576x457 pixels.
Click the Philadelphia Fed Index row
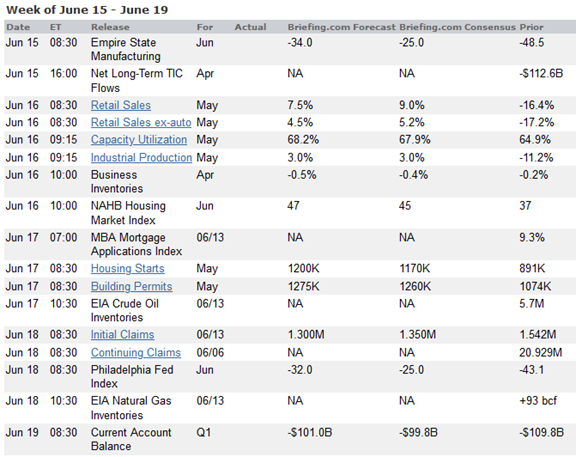point(290,377)
